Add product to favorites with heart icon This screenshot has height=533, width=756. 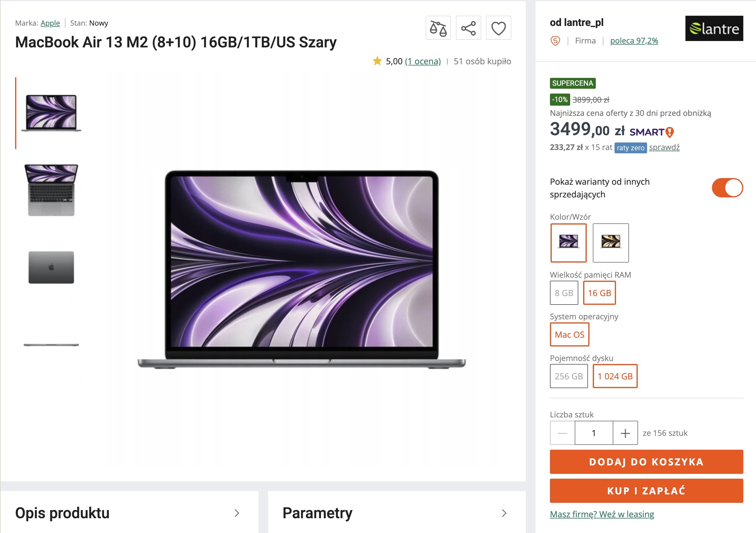pos(498,28)
